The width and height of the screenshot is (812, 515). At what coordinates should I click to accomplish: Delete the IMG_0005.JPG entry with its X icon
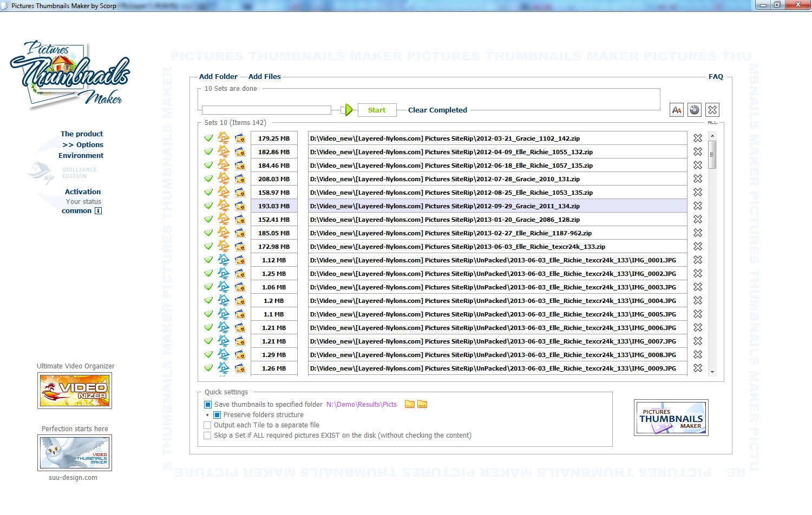698,314
